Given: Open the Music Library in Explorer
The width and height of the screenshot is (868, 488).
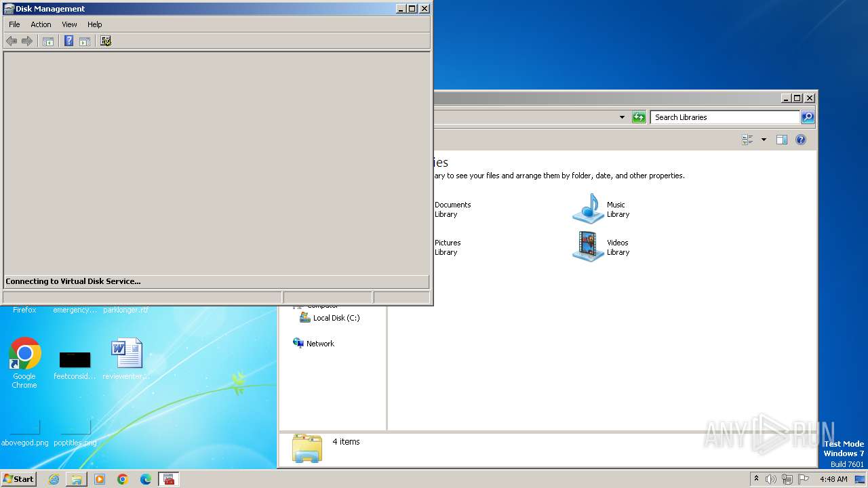Looking at the screenshot, I should point(601,209).
